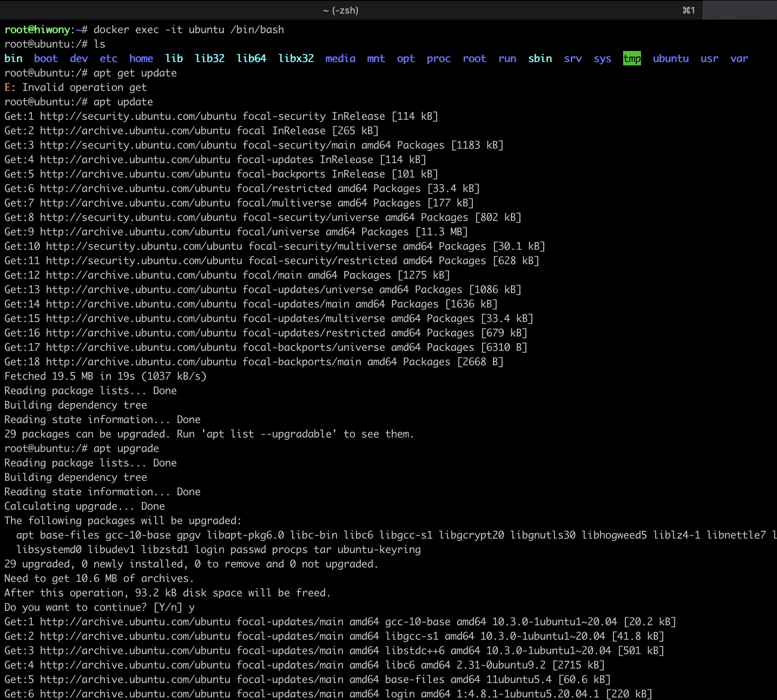
Task: Click the Get:9 focal/universe 11.3 MB line
Action: tap(236, 232)
